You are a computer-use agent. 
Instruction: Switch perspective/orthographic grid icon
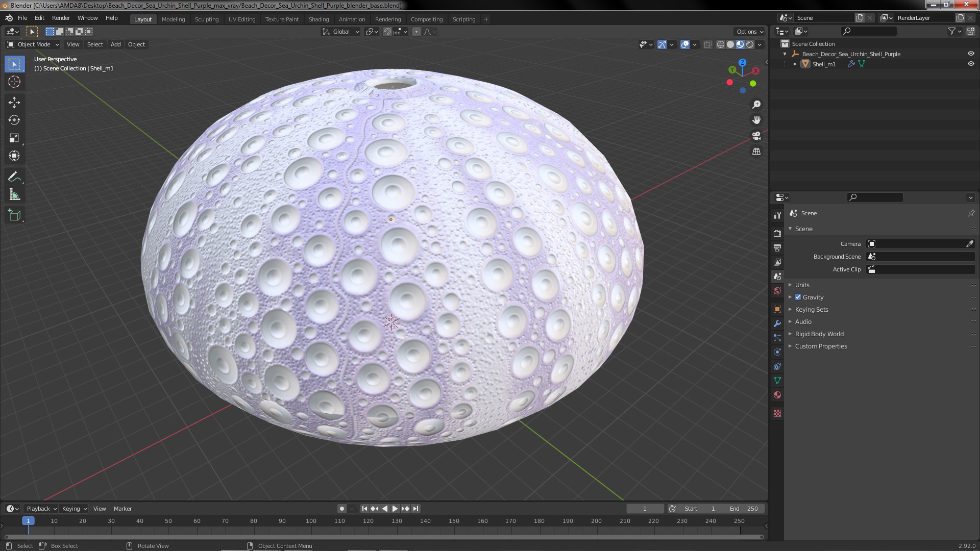(x=756, y=152)
